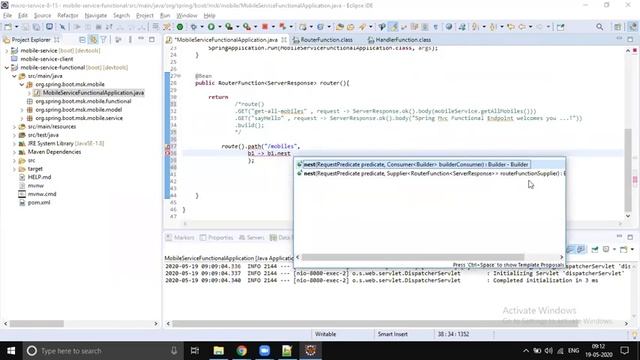The height and width of the screenshot is (360, 640).
Task: Click the green Boot Dashboard relaunch icon
Action: (180, 27)
